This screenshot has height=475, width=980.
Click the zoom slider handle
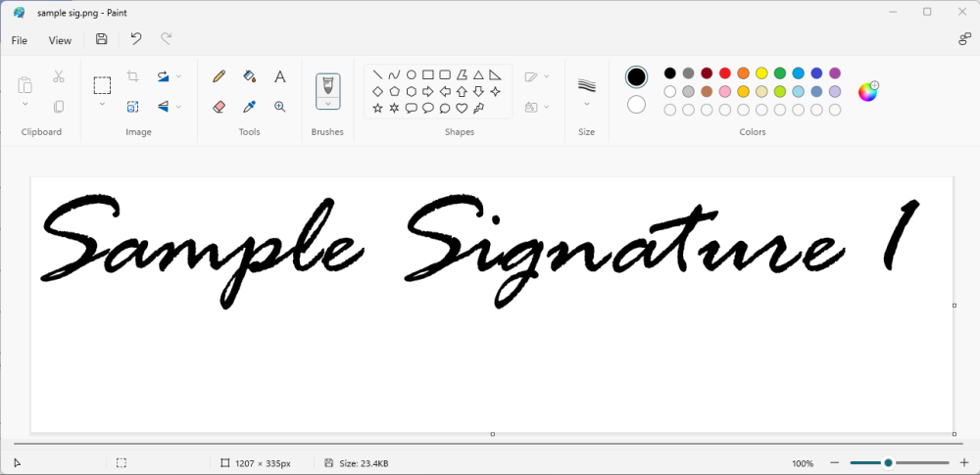(x=888, y=463)
